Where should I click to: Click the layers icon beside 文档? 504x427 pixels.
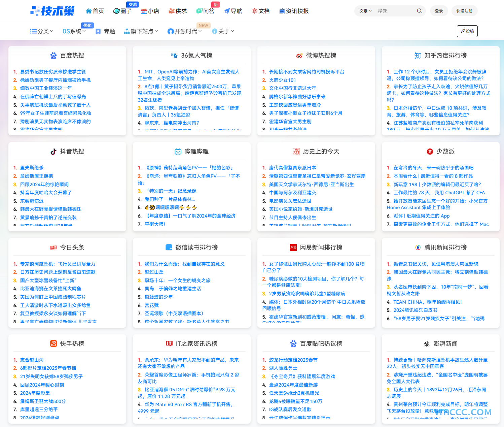pyautogui.click(x=254, y=11)
